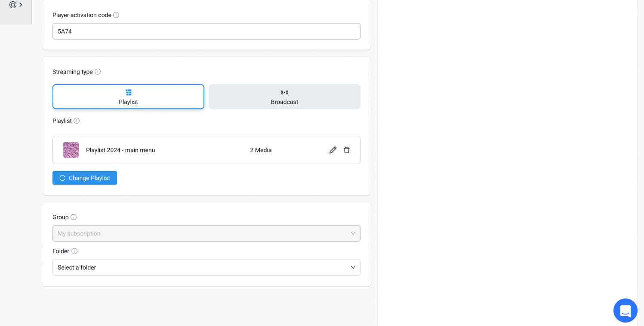Open the Select a folder dropdown
The image size is (644, 326).
[x=206, y=268]
